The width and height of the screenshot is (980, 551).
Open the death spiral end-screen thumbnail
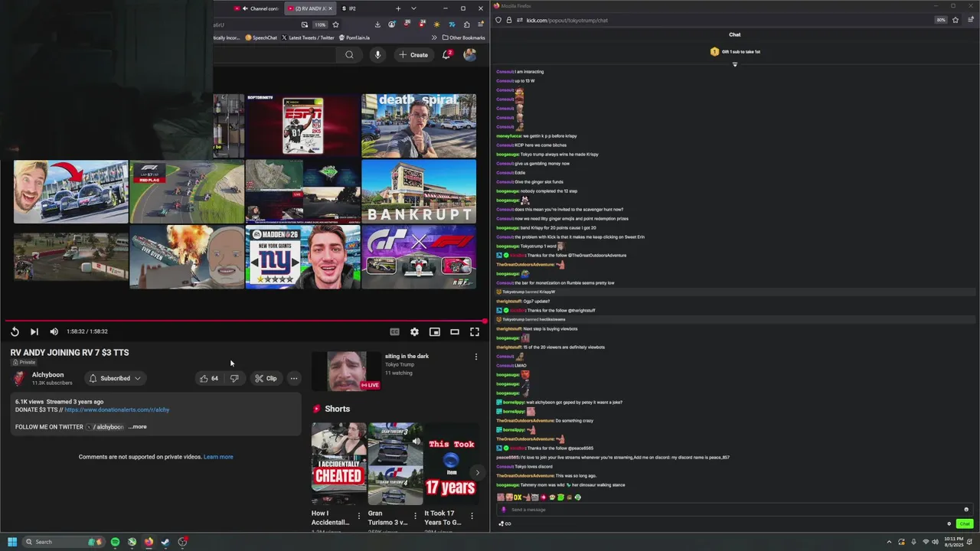(x=419, y=126)
